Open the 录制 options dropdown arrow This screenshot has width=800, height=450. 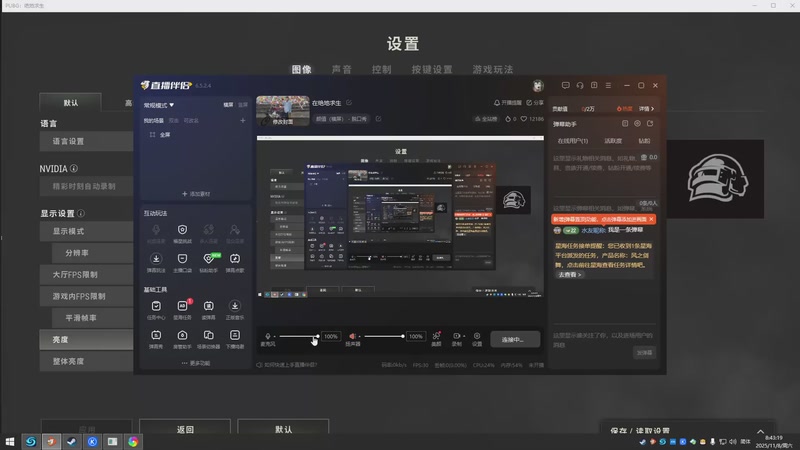click(x=464, y=337)
